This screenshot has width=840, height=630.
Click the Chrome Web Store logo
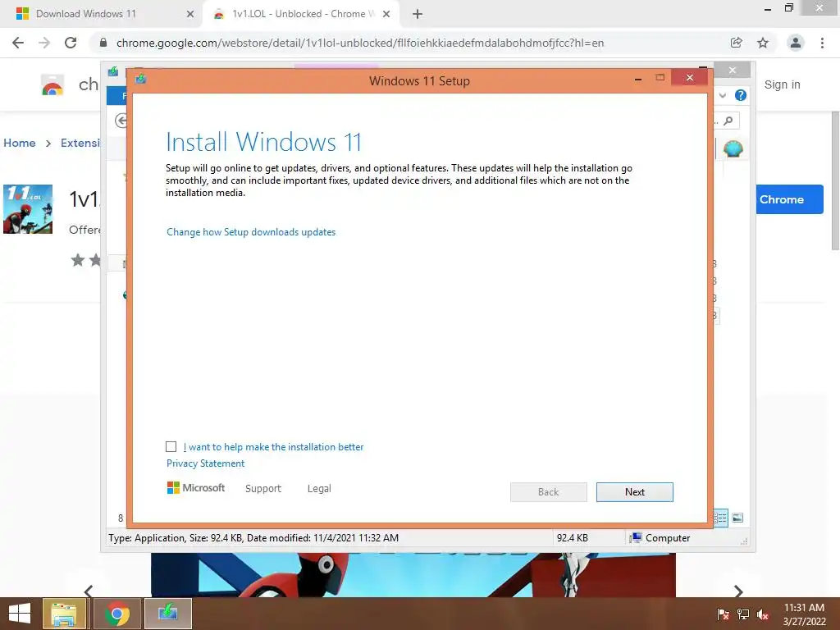(x=52, y=84)
